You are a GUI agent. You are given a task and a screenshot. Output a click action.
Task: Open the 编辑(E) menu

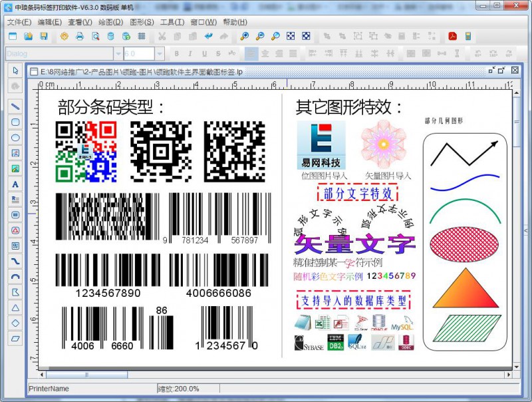click(49, 22)
